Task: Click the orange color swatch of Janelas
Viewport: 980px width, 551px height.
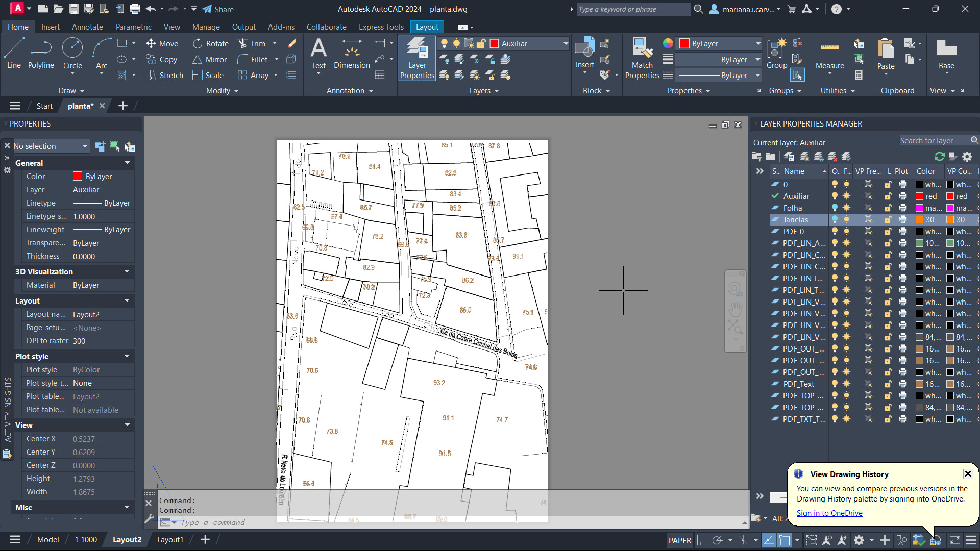Action: (x=920, y=220)
